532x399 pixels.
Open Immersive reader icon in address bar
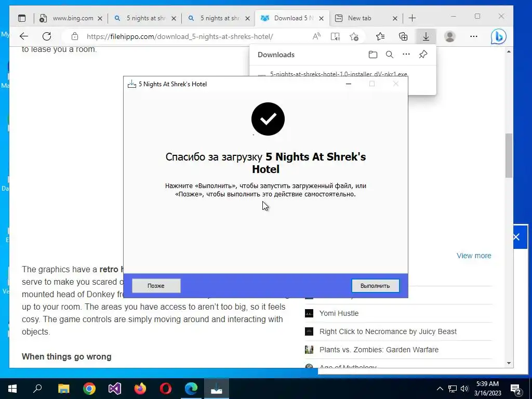pyautogui.click(x=335, y=36)
